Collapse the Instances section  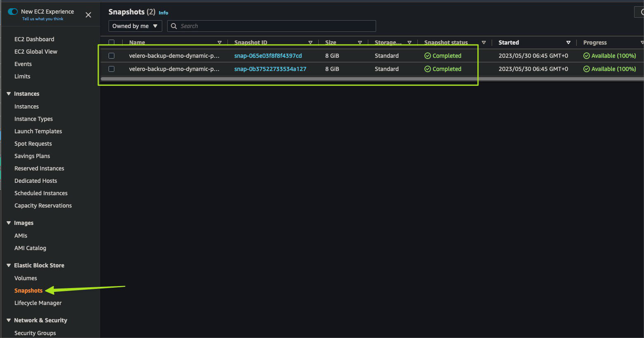click(9, 94)
